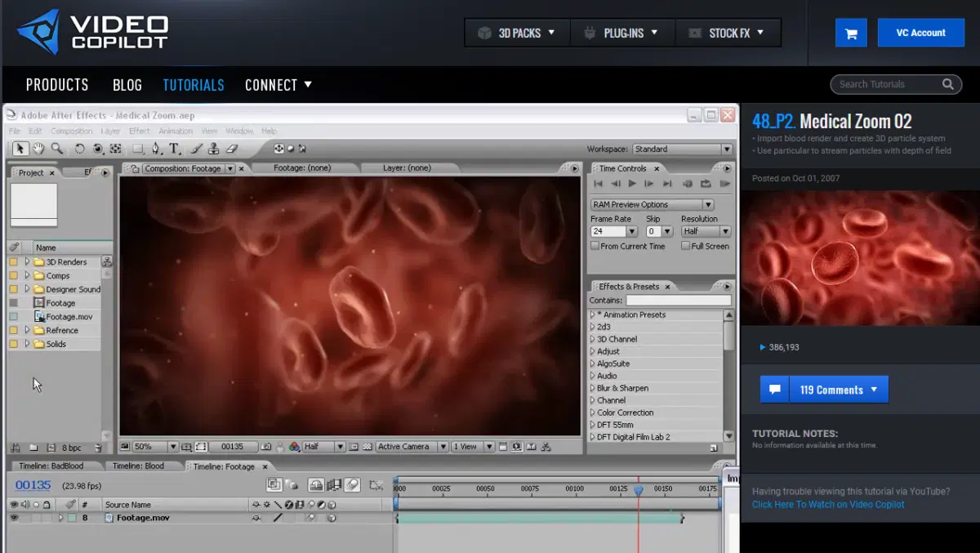Click the Medical Zoom 02 thumbnail image
Viewport: 980px width, 553px height.
(x=860, y=258)
